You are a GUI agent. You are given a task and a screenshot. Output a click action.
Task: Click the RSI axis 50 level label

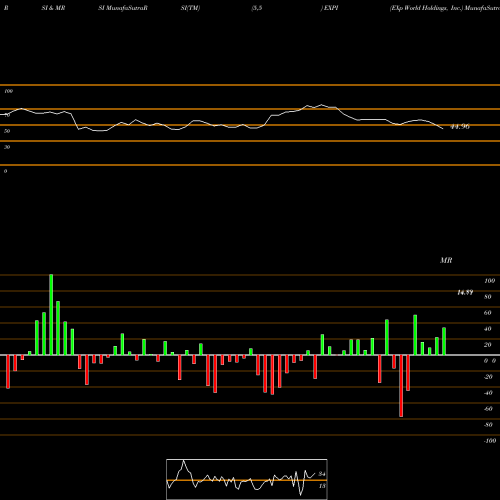[7, 131]
